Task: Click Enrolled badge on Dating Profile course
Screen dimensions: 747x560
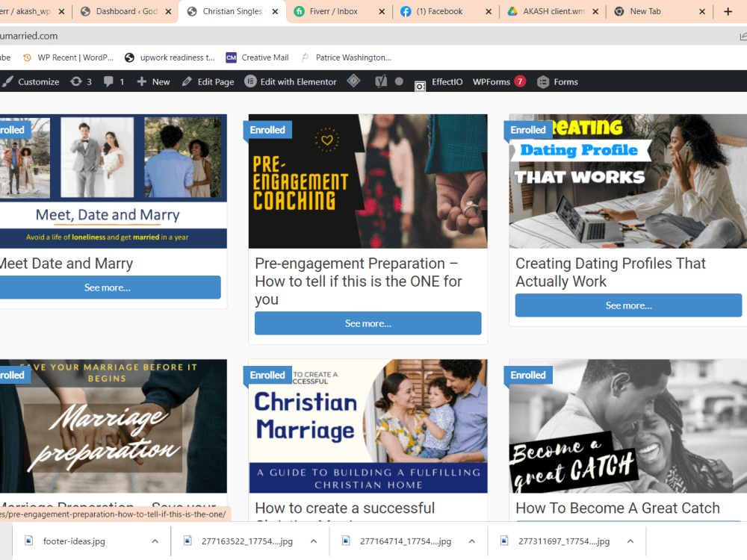Action: [528, 130]
